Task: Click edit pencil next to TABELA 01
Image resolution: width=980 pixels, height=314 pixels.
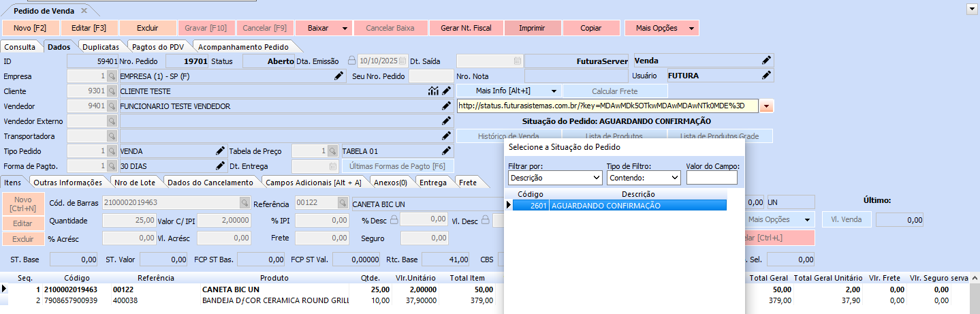Action: (447, 151)
